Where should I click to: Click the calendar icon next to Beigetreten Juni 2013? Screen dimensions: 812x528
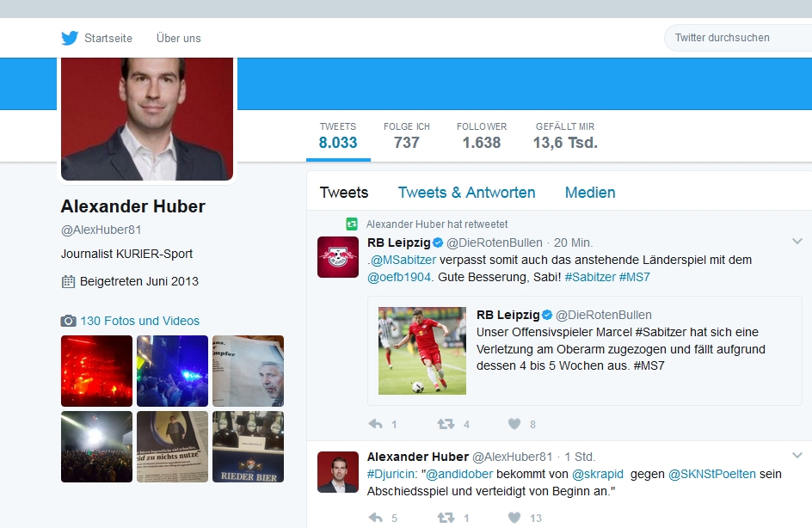(x=68, y=281)
